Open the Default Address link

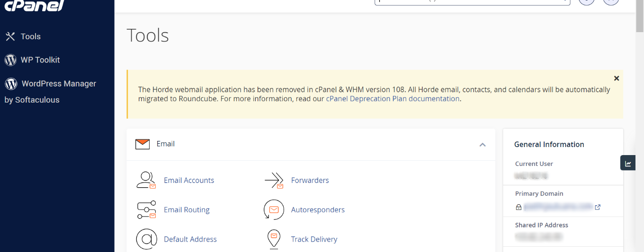click(190, 239)
